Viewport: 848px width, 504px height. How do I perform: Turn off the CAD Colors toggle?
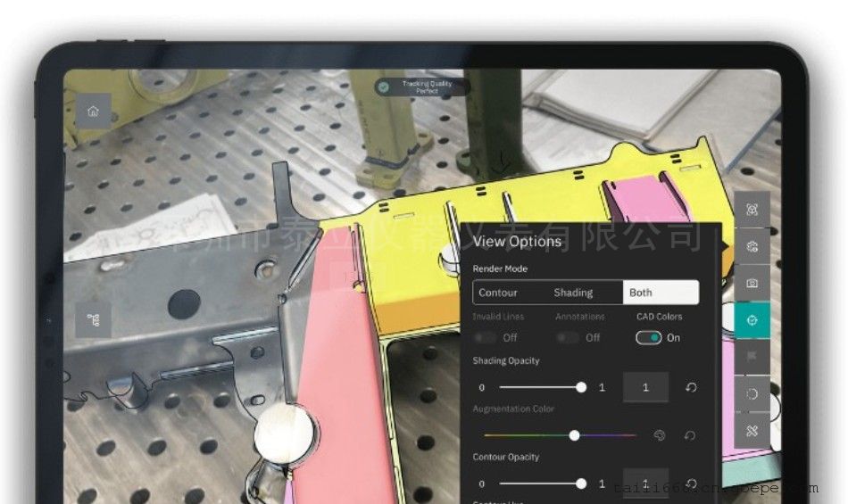click(x=648, y=338)
